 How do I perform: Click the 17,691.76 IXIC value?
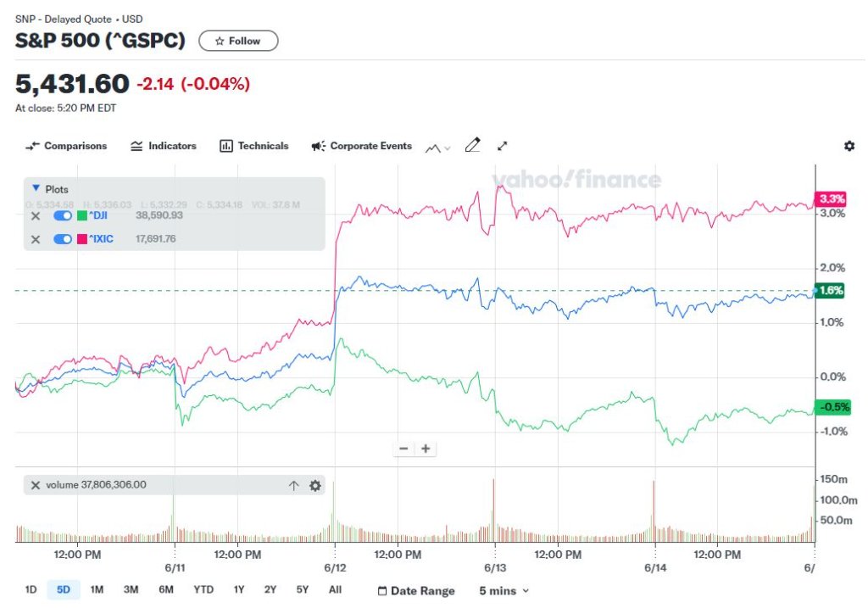[x=156, y=239]
